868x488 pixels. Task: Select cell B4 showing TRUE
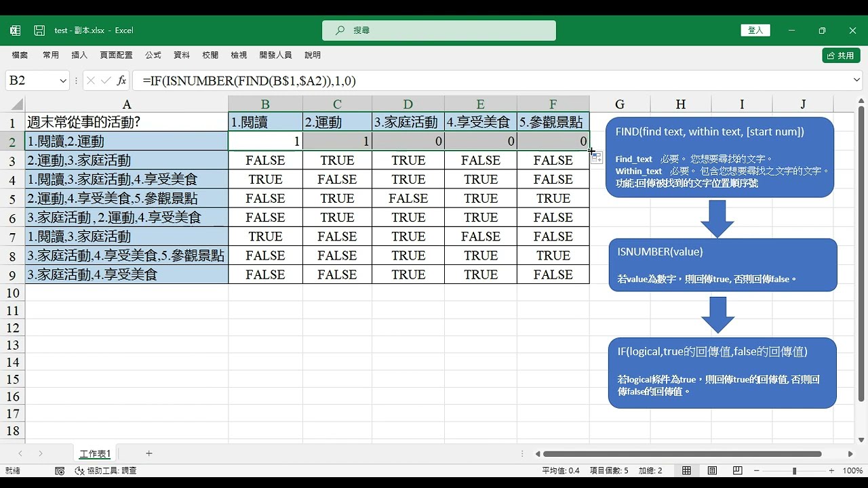266,179
